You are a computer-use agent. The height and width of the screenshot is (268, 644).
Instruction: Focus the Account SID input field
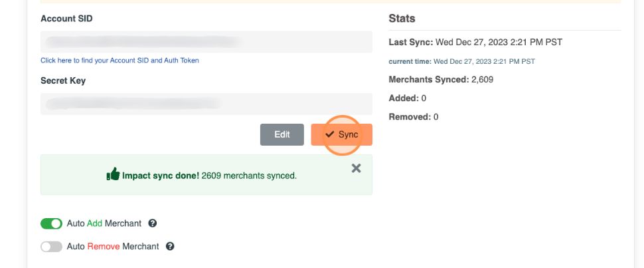tap(206, 42)
